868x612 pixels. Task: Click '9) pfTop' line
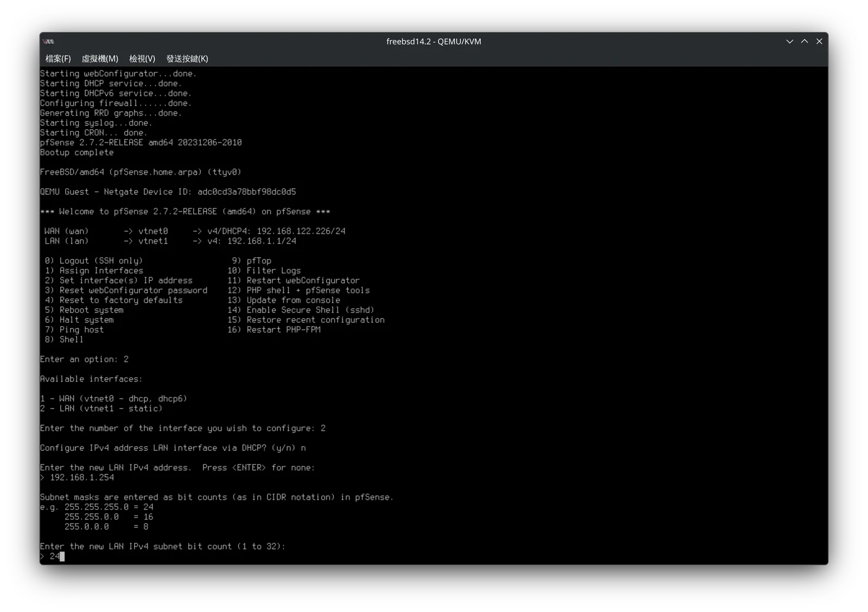tap(252, 261)
